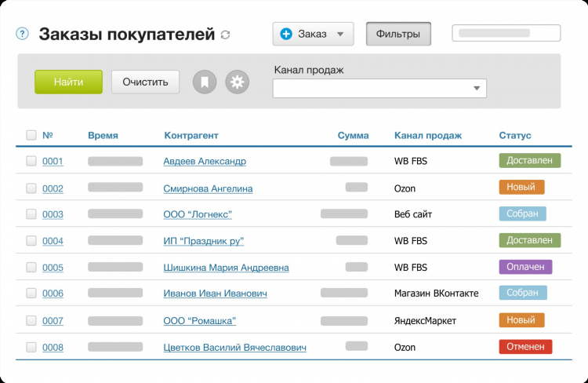Click the green Найти button
Image resolution: width=588 pixels, height=383 pixels.
click(x=69, y=82)
